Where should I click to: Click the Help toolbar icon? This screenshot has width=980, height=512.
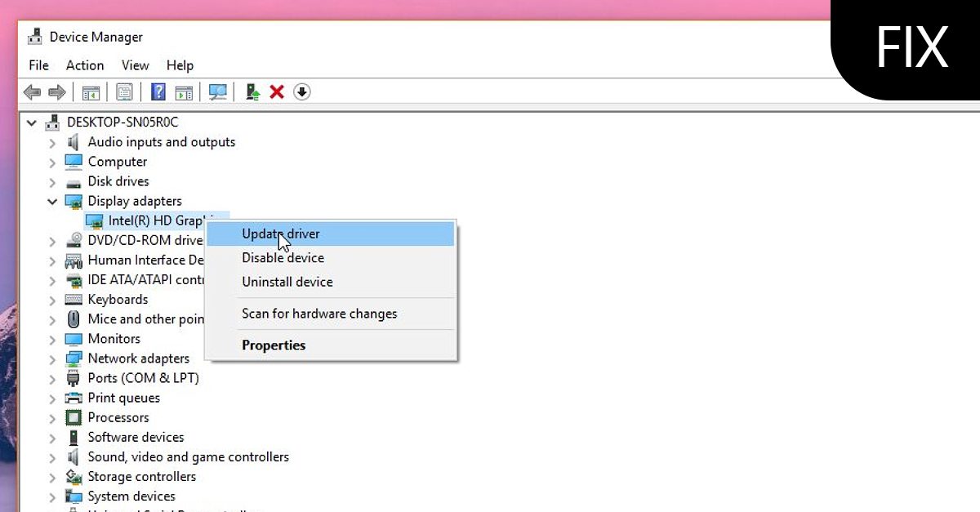click(x=158, y=91)
